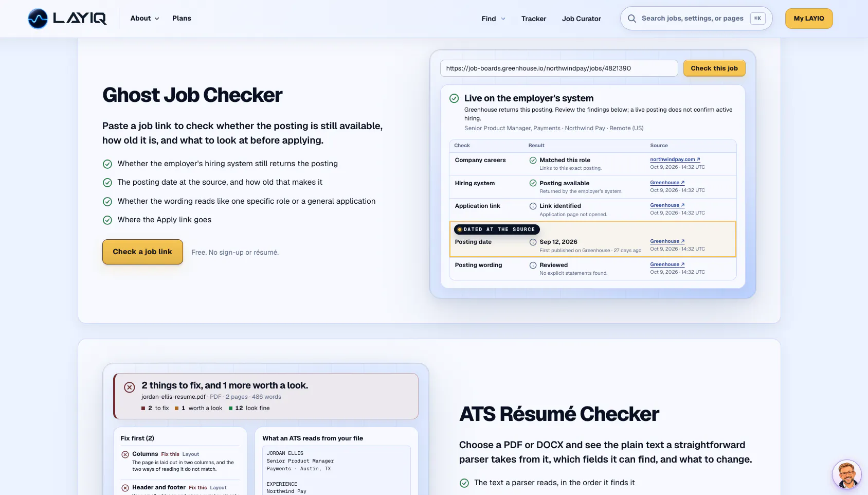Click the Check a job link button
Viewport: 868px width, 495px height.
pos(142,252)
